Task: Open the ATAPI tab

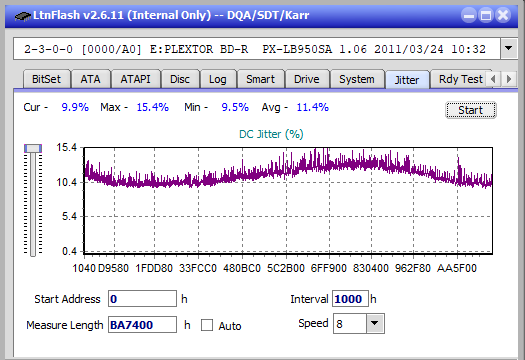Action: [135, 79]
